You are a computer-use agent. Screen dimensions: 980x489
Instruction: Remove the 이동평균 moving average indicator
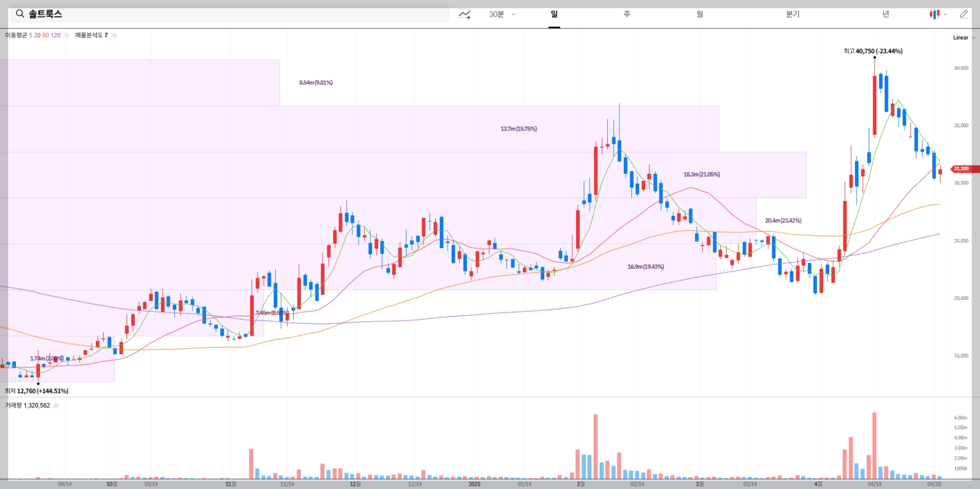coord(66,35)
